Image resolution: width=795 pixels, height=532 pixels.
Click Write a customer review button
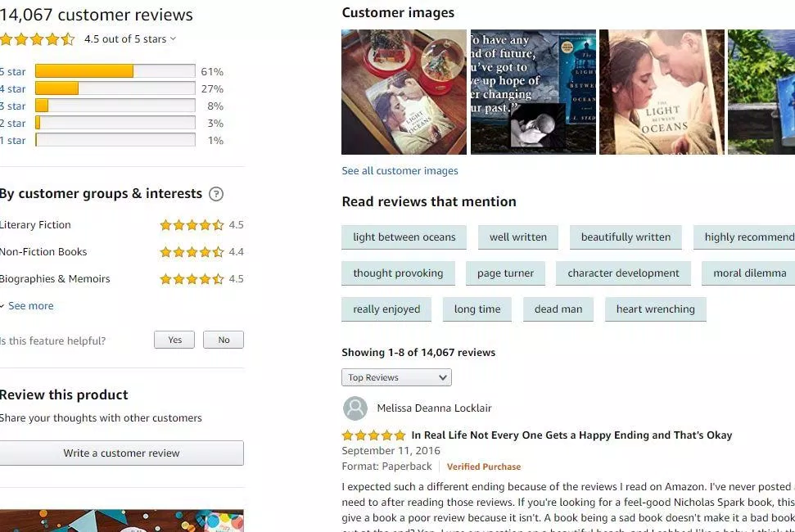click(121, 453)
